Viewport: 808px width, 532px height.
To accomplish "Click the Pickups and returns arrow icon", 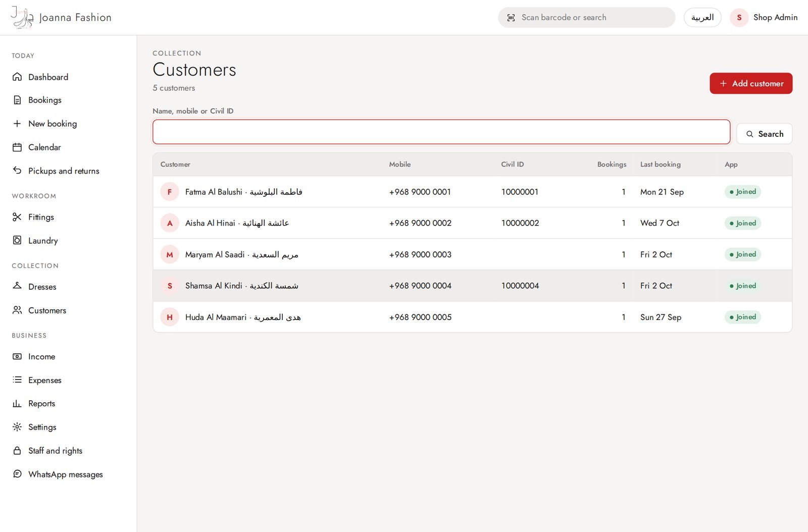I will [x=17, y=171].
